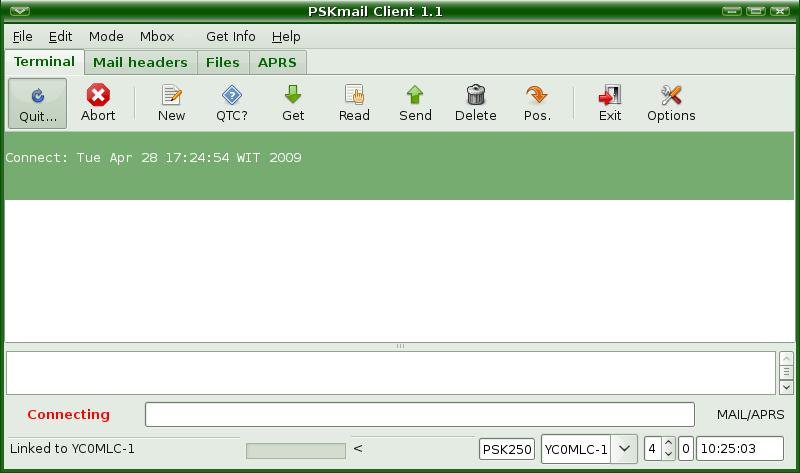
Task: Increase the spinner value of 4
Action: [668, 444]
